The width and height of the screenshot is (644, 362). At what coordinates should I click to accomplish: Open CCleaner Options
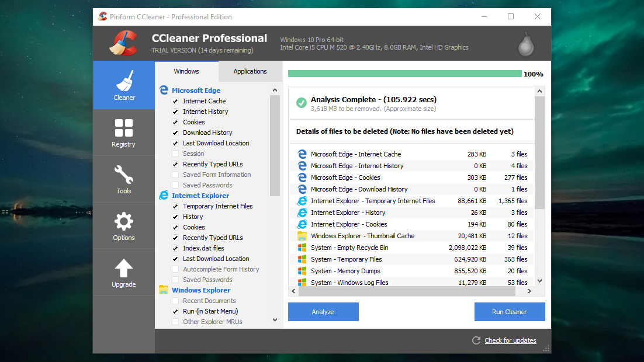pos(123,226)
